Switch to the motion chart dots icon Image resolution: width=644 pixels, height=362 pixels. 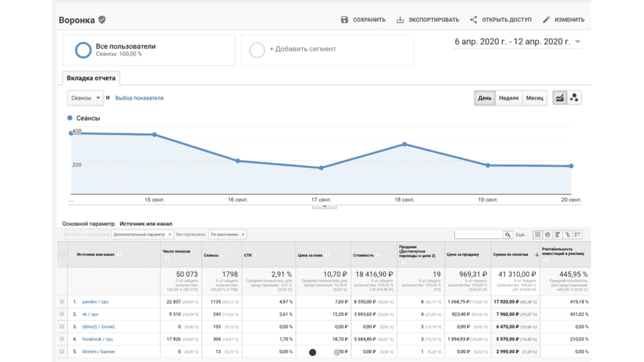pos(574,98)
